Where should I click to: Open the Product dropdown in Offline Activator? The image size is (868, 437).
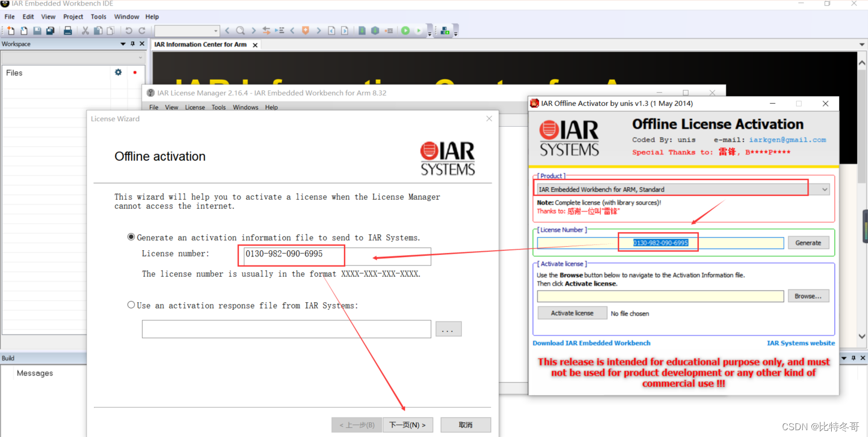tap(824, 190)
